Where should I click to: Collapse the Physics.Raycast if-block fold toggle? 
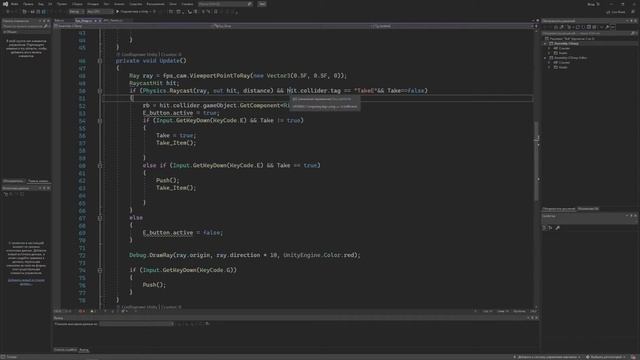100,91
